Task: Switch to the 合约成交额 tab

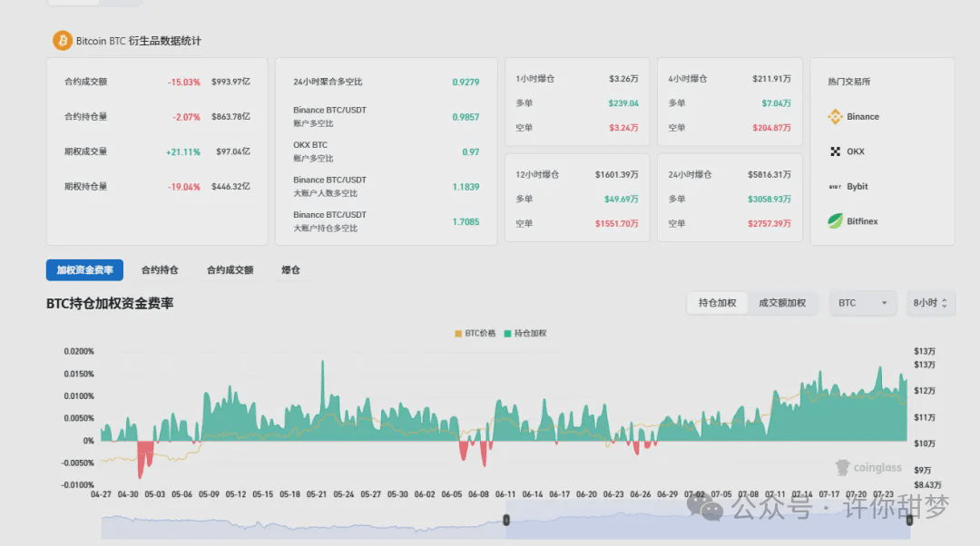Action: click(230, 270)
